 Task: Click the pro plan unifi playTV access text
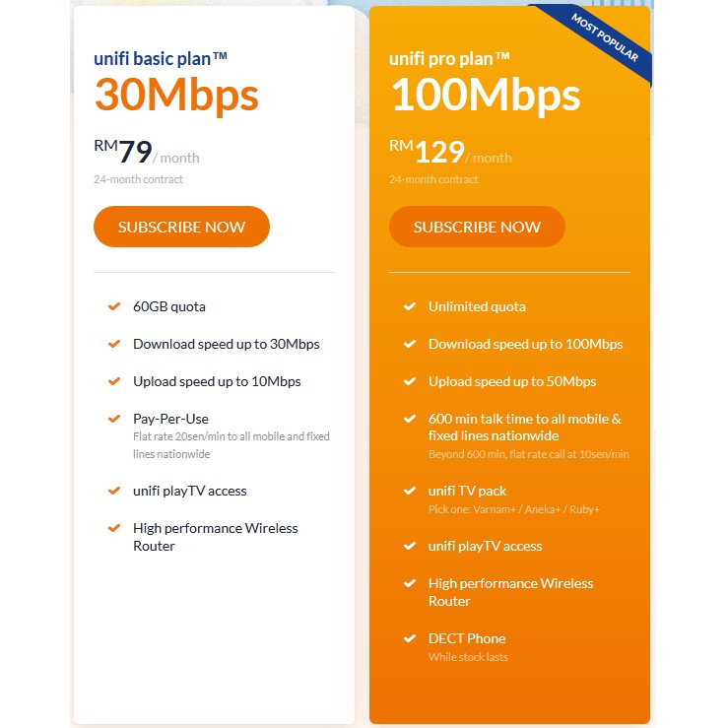tap(485, 546)
